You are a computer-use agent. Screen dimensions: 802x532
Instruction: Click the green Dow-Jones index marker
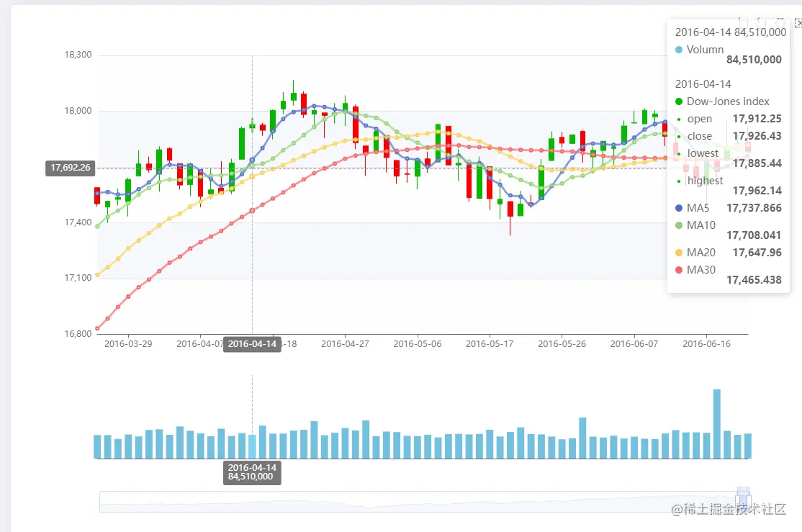pos(679,102)
